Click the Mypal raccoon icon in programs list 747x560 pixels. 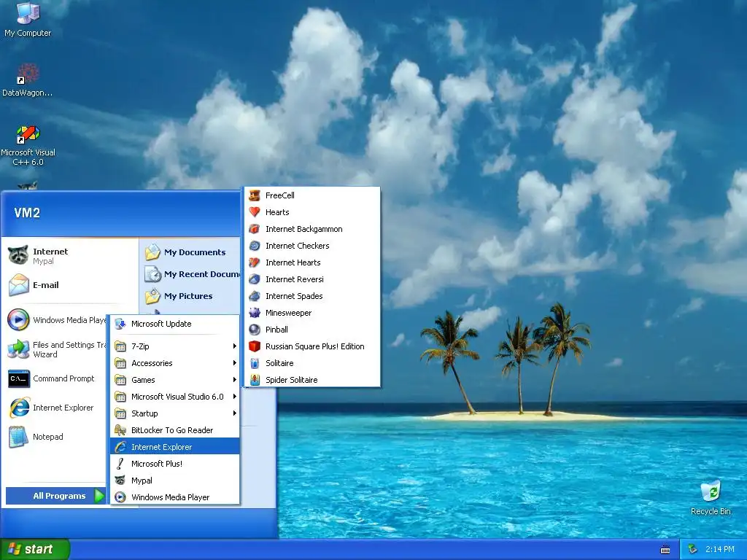(120, 481)
